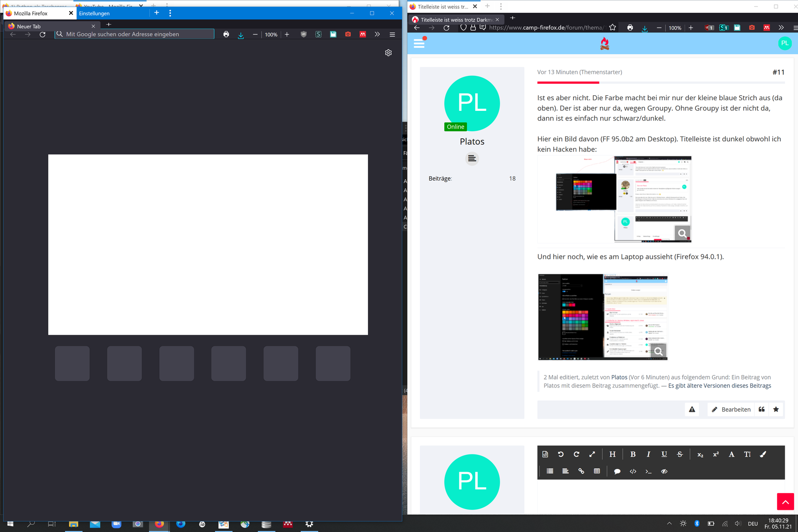
Task: Show more toolbar items in forum window
Action: pyautogui.click(x=781, y=27)
